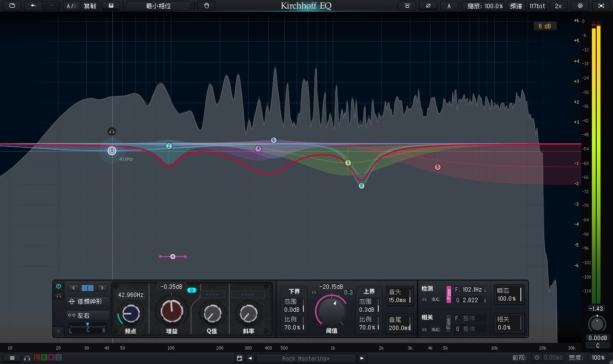
Task: Delete the band with X button
Action: (59, 331)
